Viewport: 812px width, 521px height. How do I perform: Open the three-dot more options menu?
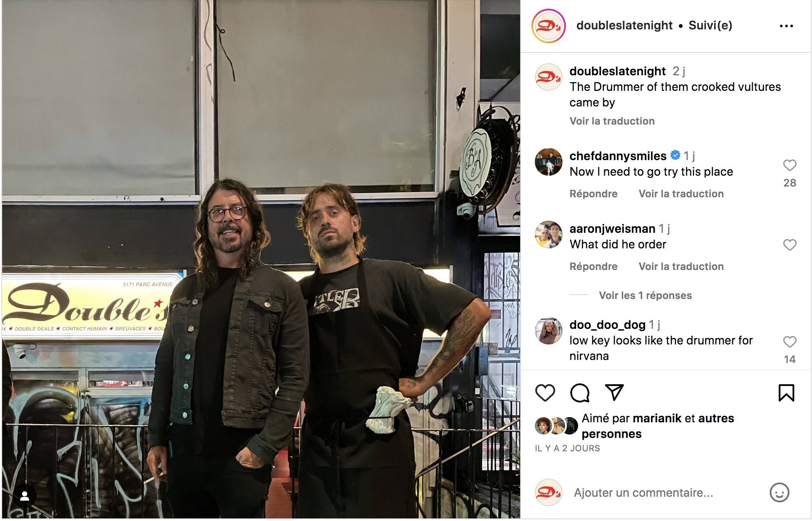[786, 26]
